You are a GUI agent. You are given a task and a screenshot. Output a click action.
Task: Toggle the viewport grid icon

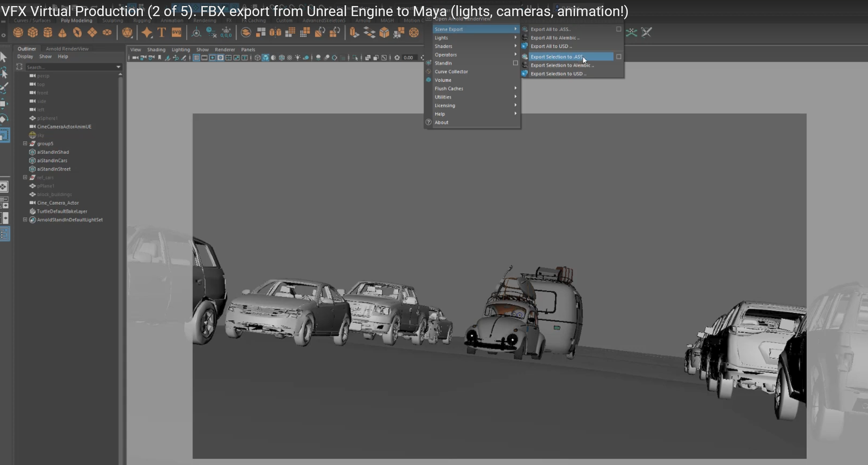[x=196, y=58]
